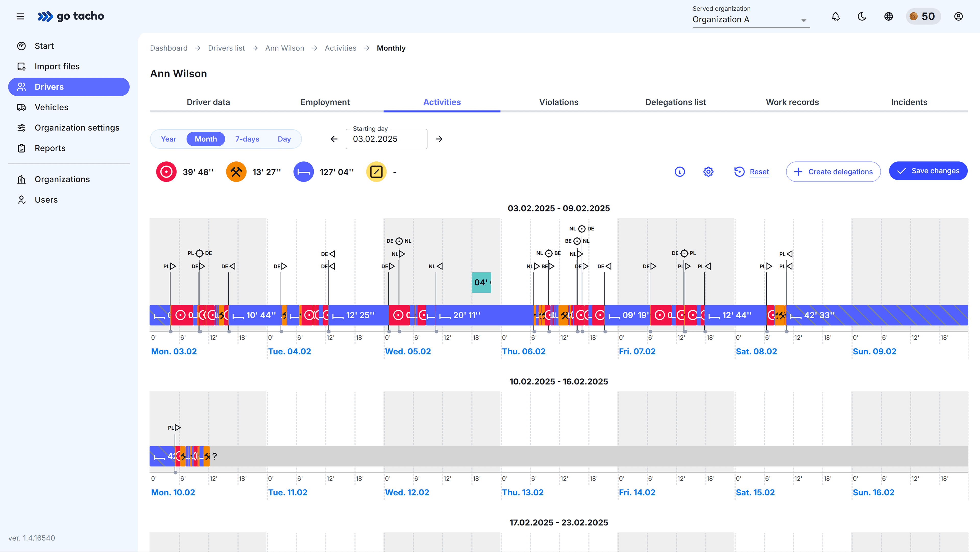980x552 pixels.
Task: Click the Save changes button
Action: 928,171
